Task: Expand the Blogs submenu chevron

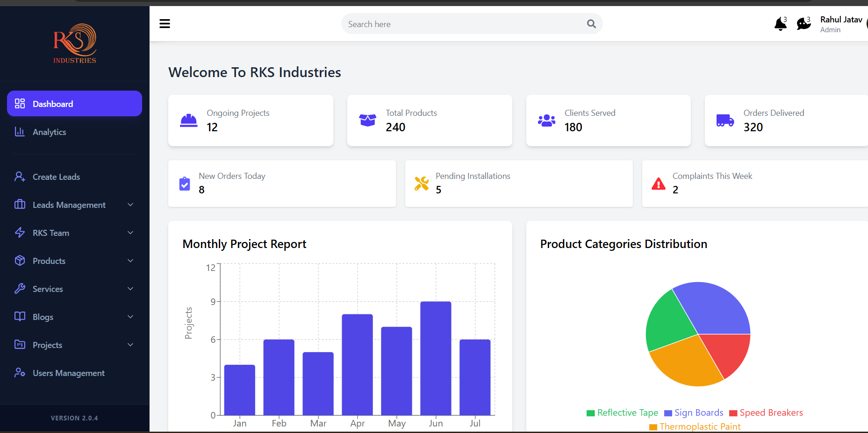Action: pos(130,317)
